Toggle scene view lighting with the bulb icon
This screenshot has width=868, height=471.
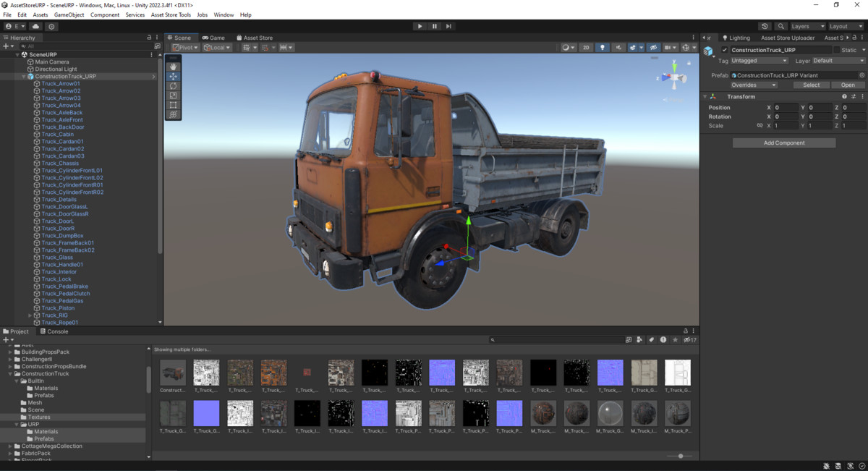(603, 47)
